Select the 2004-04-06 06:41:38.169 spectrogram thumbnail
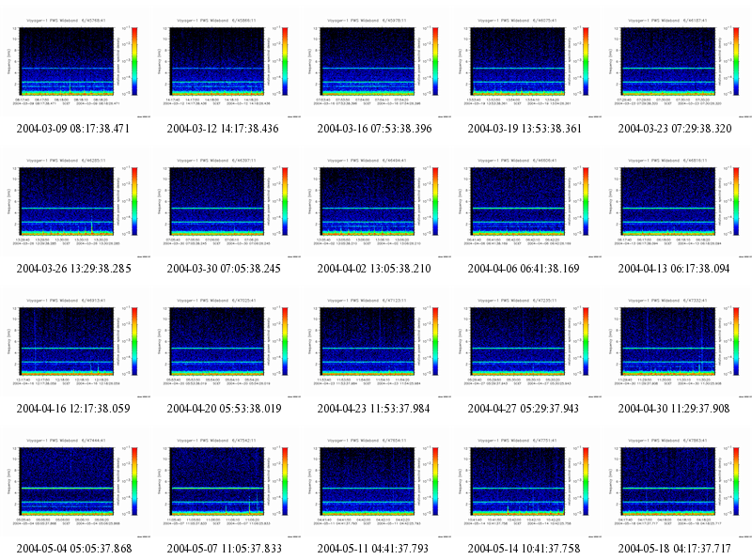This screenshot has width=752, height=560. coord(526,205)
